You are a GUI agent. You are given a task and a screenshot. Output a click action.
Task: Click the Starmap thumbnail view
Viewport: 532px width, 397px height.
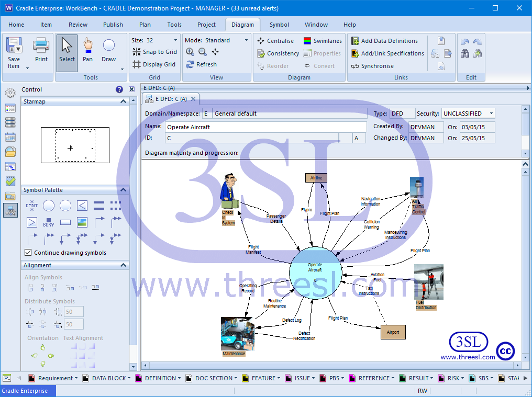click(75, 145)
